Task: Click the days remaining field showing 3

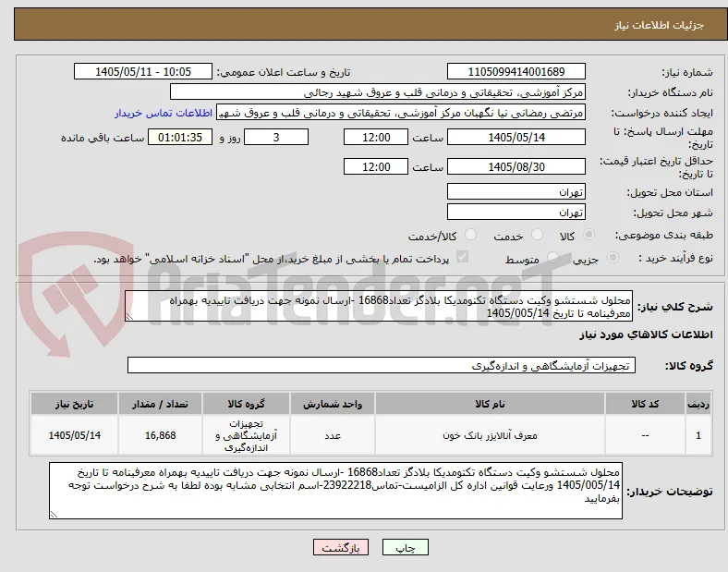Action: coord(276,138)
